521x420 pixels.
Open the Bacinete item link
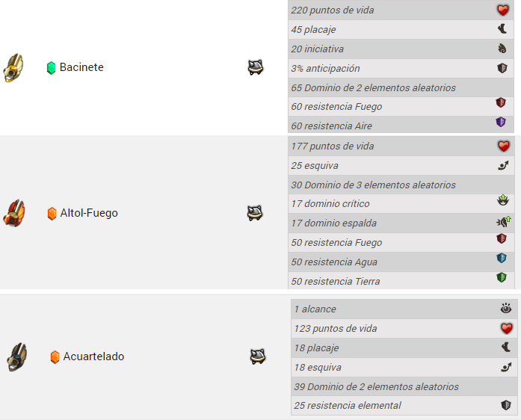81,67
